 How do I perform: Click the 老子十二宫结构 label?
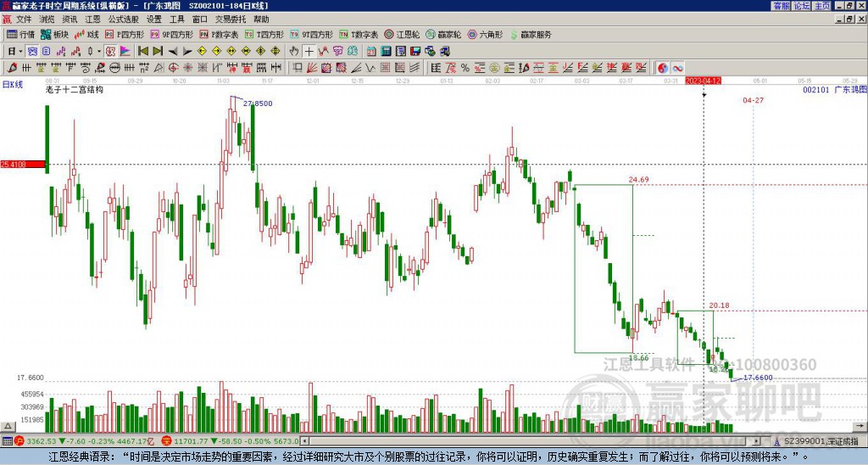(75, 89)
